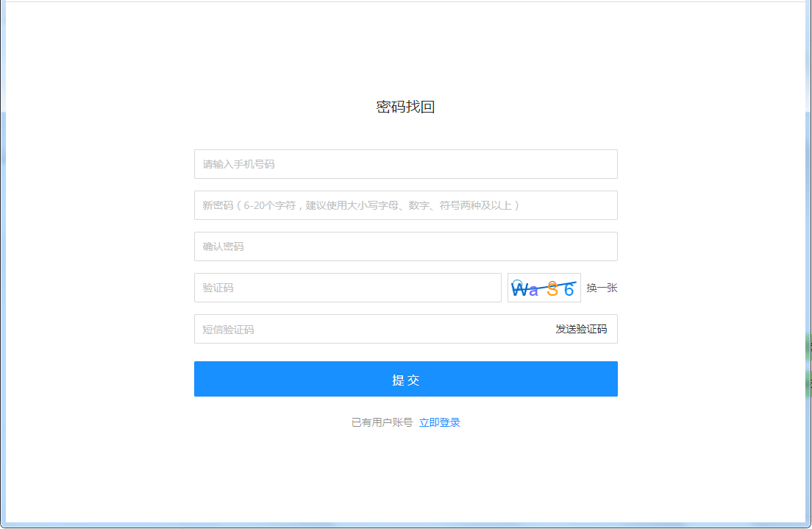
Task: Click the orange letter S in captcha
Action: (552, 289)
